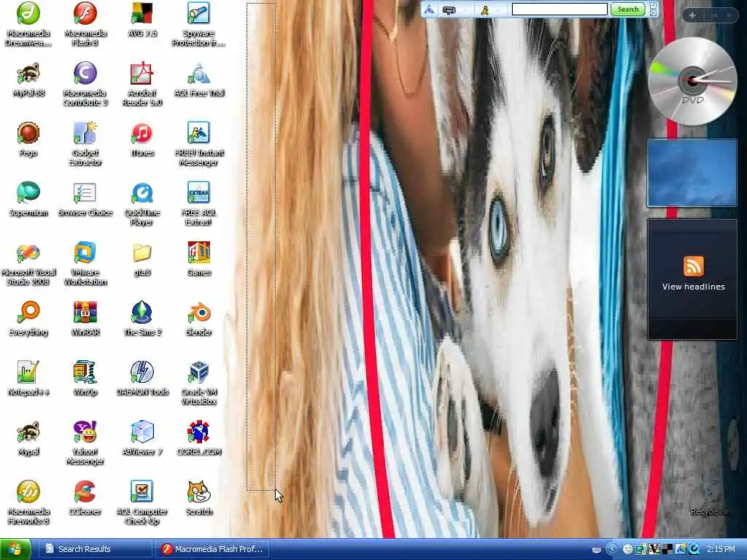
Task: Click the AOL triangle logo in the deskbar
Action: [x=429, y=9]
